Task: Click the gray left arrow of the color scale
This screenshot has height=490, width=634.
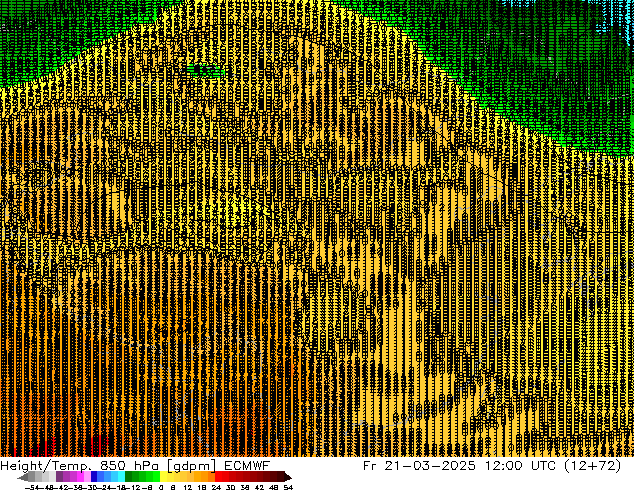Action: pyautogui.click(x=23, y=478)
